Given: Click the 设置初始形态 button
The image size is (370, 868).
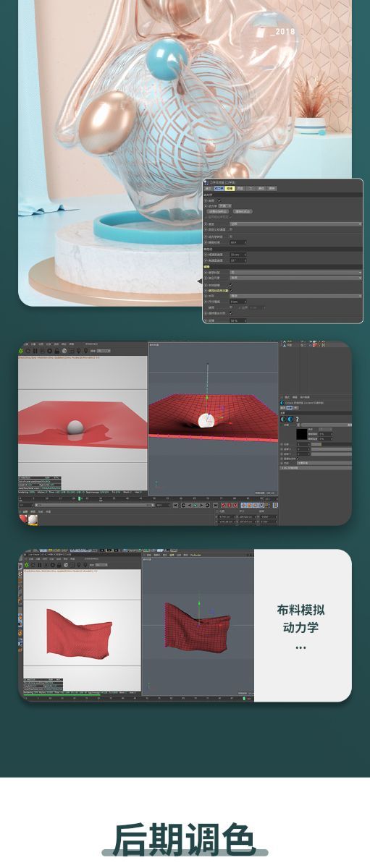Looking at the screenshot, I should pyautogui.click(x=219, y=211).
